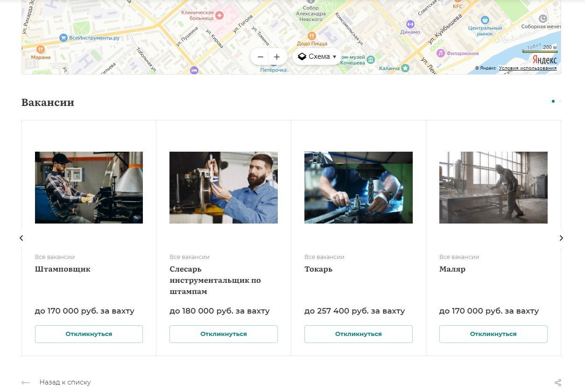This screenshot has height=392, width=585.
Task: Select the Филармония music marker
Action: pos(440,53)
